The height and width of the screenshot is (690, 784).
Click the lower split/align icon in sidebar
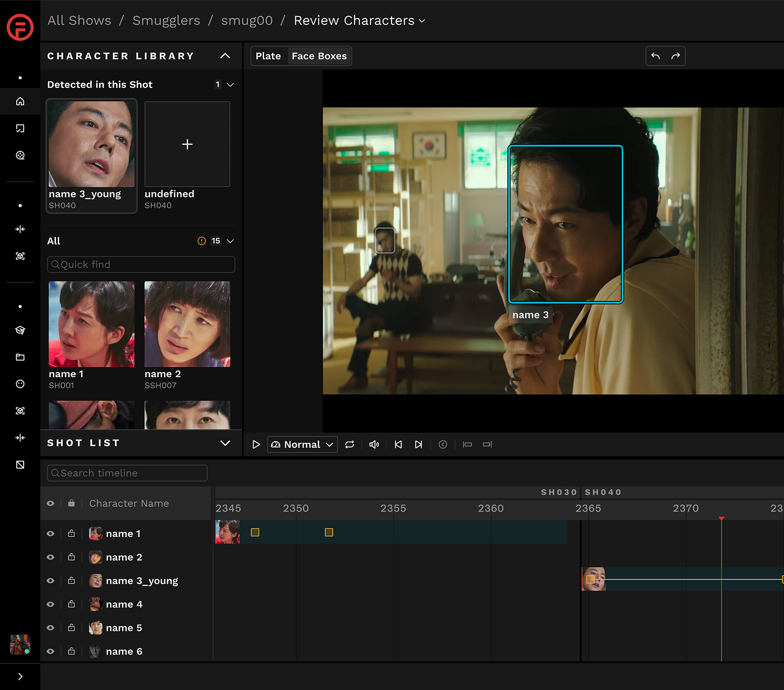pos(20,437)
